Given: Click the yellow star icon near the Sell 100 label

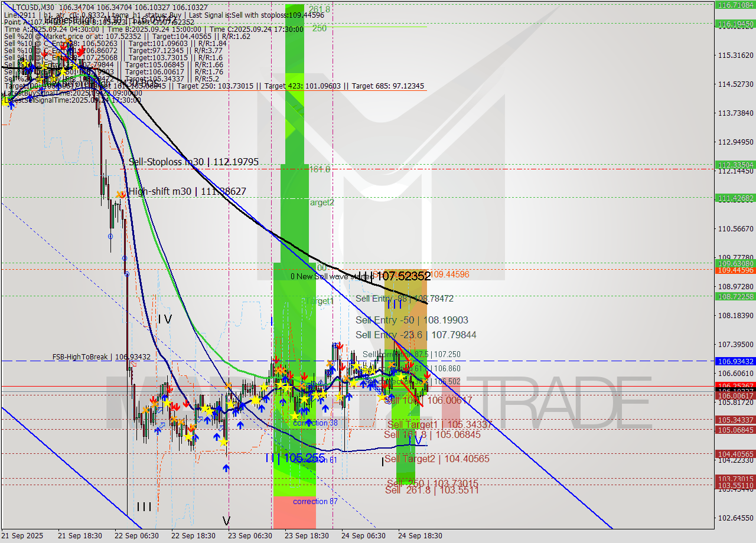Looking at the screenshot, I should [382, 397].
